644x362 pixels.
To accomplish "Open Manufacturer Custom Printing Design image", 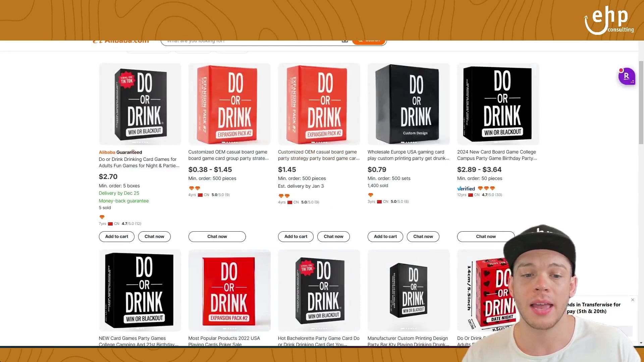I will point(409,290).
